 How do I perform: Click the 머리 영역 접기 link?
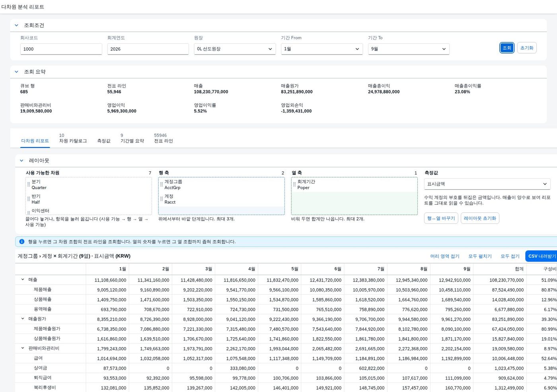point(445,256)
